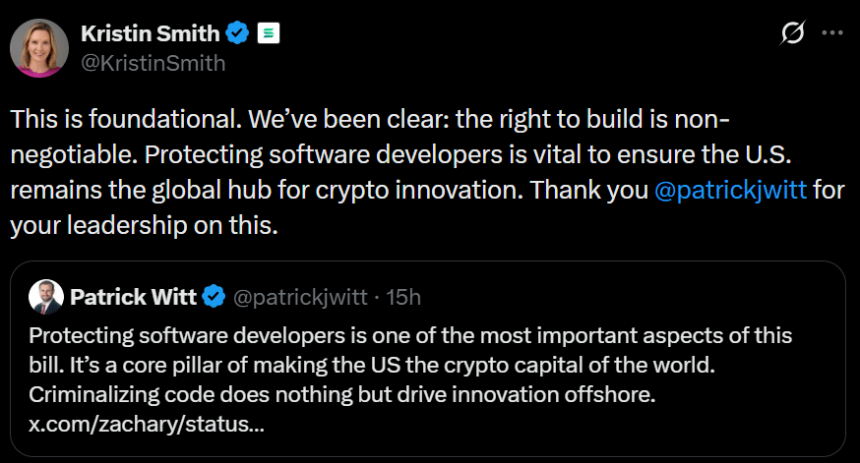
Task: Open the x.com/zachary/status link
Action: point(147,423)
